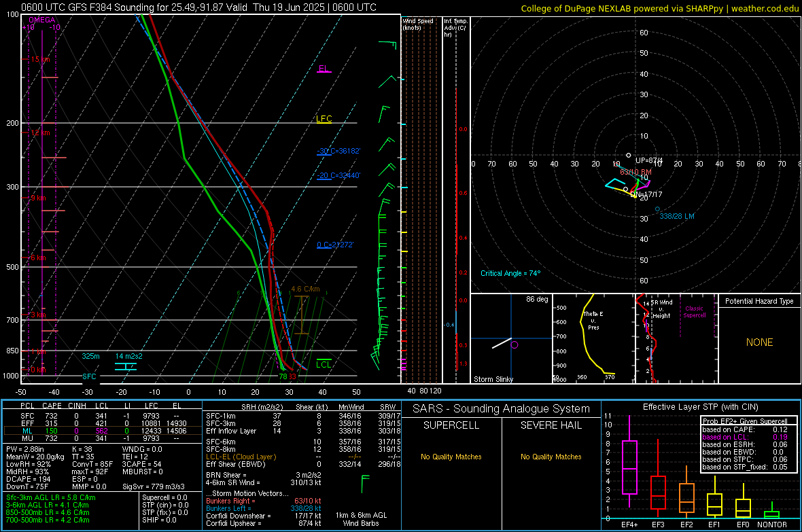Click the Storm Slinky panel label
The height and width of the screenshot is (532, 802).
coord(493,379)
